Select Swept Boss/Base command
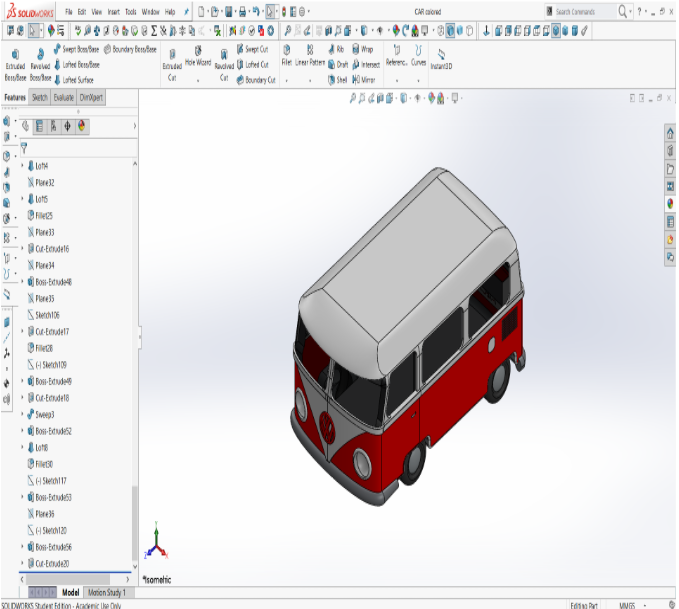This screenshot has width=679, height=609. coord(76,49)
